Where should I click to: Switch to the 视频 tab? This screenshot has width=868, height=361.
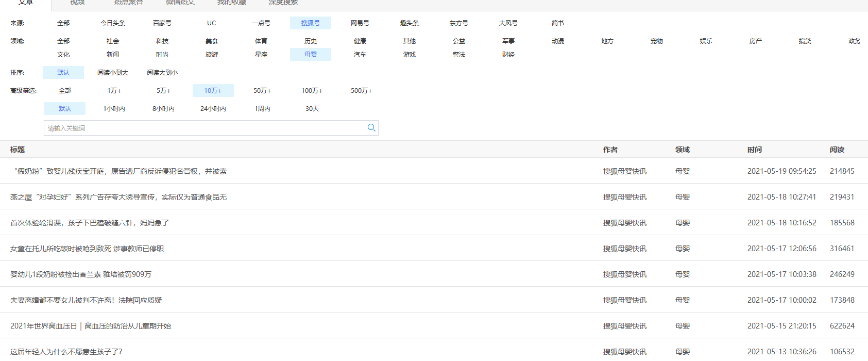[77, 3]
